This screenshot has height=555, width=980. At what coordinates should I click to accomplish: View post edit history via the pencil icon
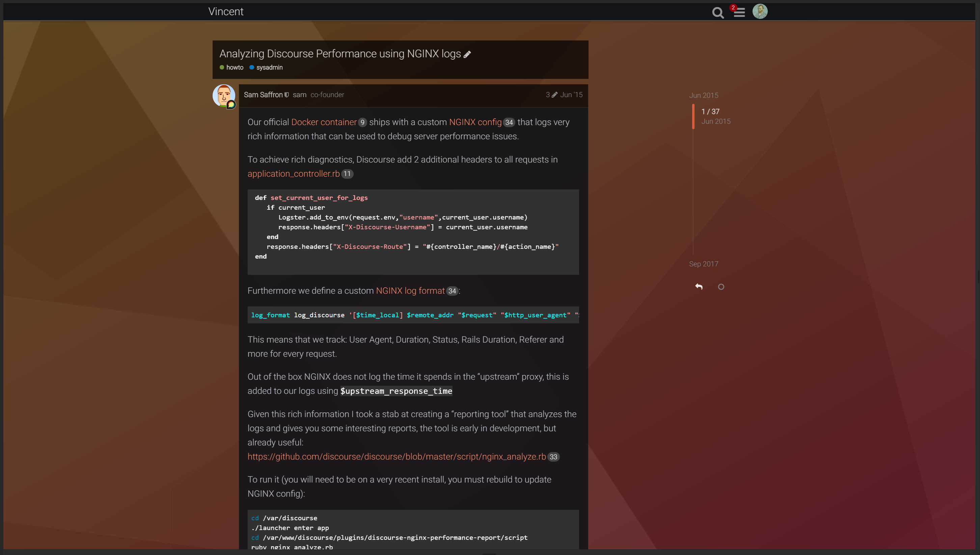click(x=554, y=95)
